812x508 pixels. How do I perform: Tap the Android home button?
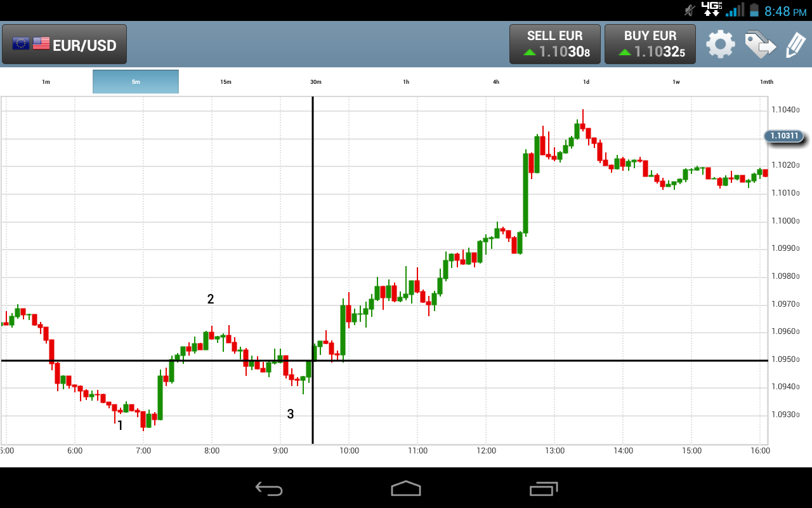click(x=406, y=488)
